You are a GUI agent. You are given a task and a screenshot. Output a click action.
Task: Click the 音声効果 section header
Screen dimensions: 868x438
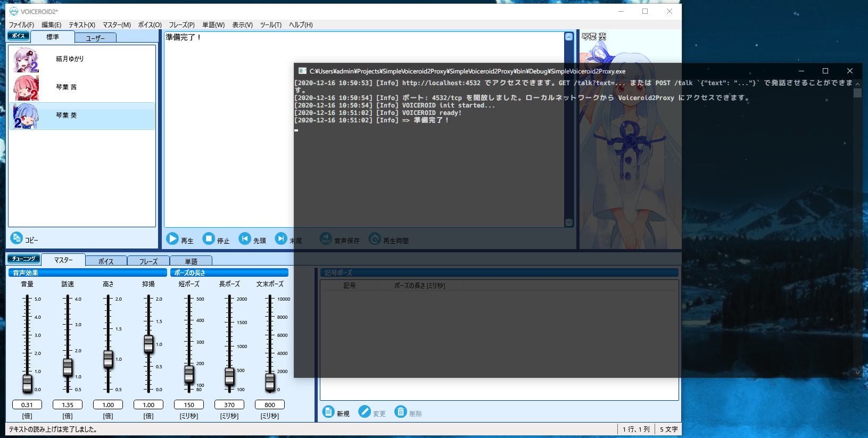[x=87, y=272]
